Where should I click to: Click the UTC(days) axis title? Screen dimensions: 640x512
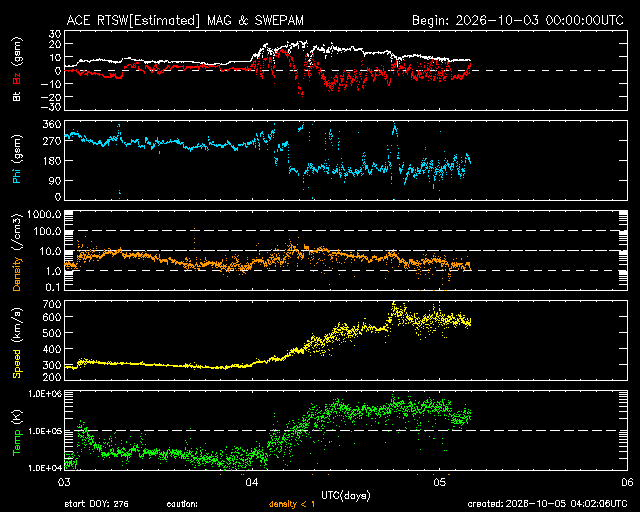(346, 496)
